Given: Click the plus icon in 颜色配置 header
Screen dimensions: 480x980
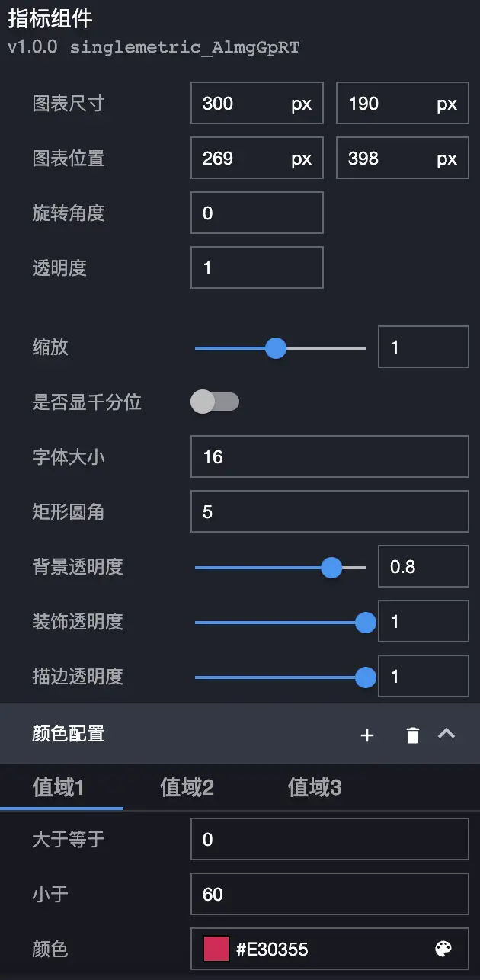Looking at the screenshot, I should pyautogui.click(x=367, y=735).
